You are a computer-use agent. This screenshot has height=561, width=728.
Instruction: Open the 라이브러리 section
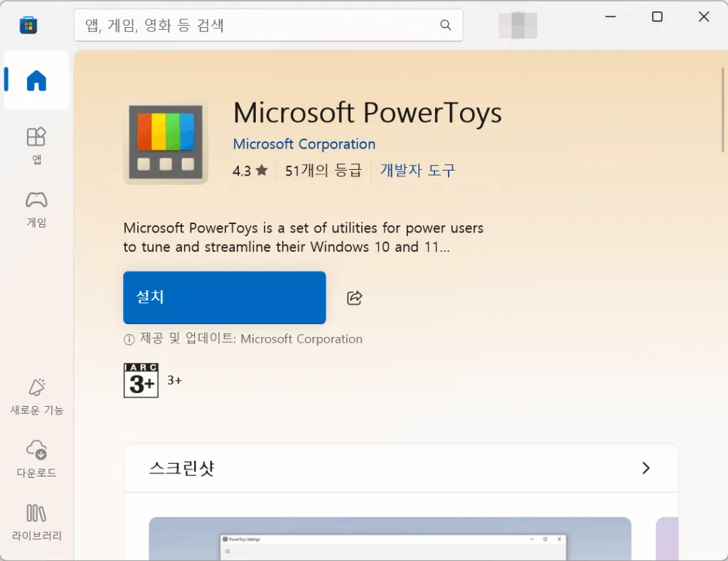[x=36, y=520]
